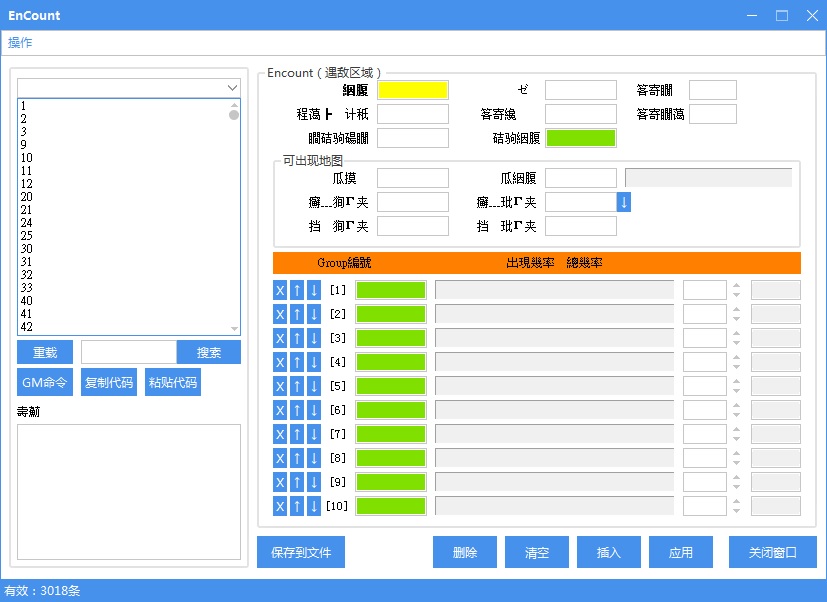Click the gray description field on row [4]
The width and height of the screenshot is (827, 602).
(554, 362)
